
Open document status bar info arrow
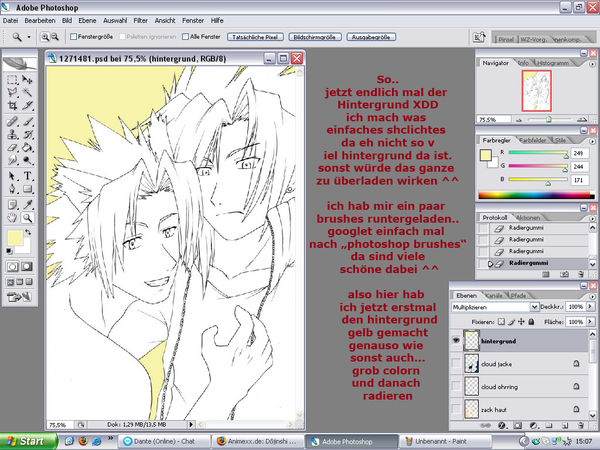[191, 424]
